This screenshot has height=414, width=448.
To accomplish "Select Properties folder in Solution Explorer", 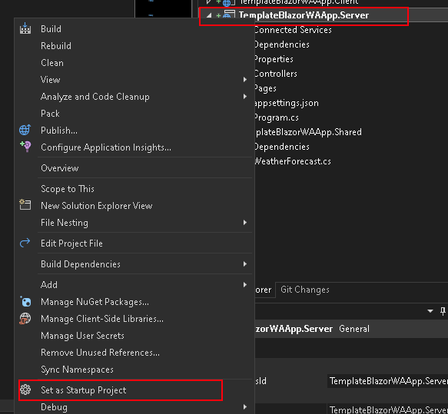I will coord(273,59).
